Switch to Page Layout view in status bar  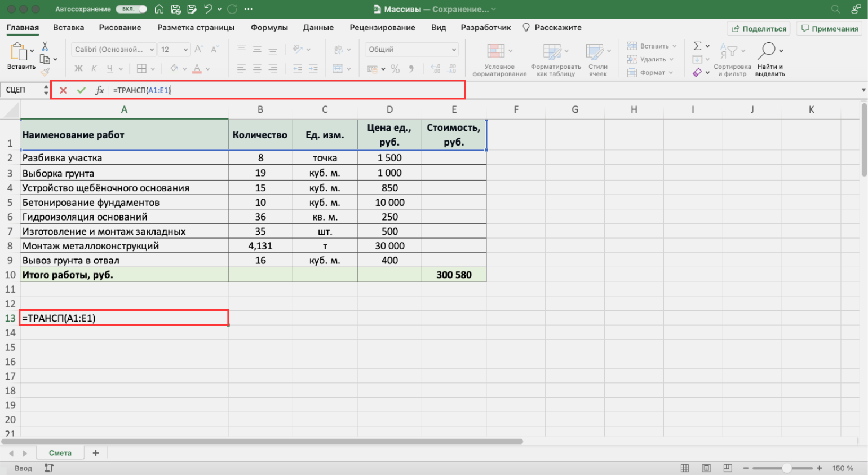pos(706,468)
